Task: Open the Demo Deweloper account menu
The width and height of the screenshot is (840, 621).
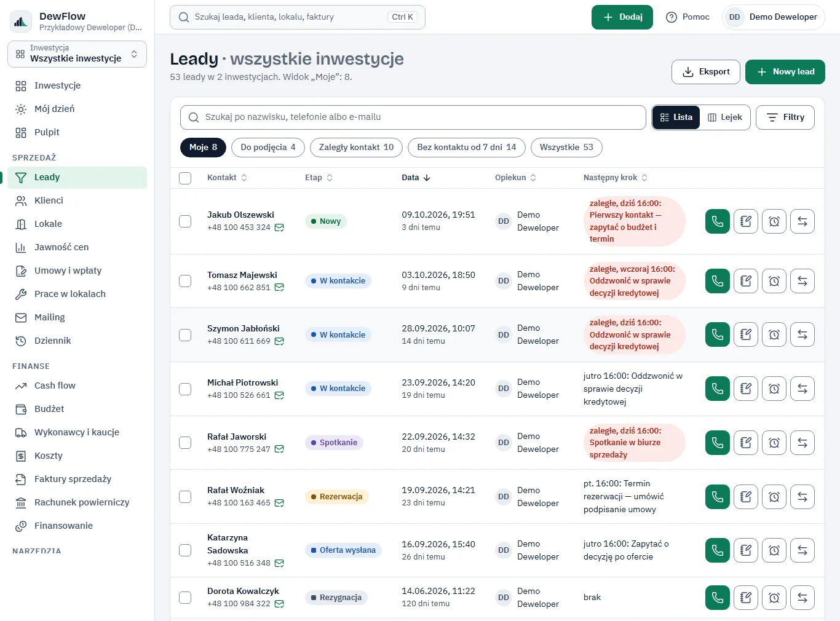Action: pos(773,17)
